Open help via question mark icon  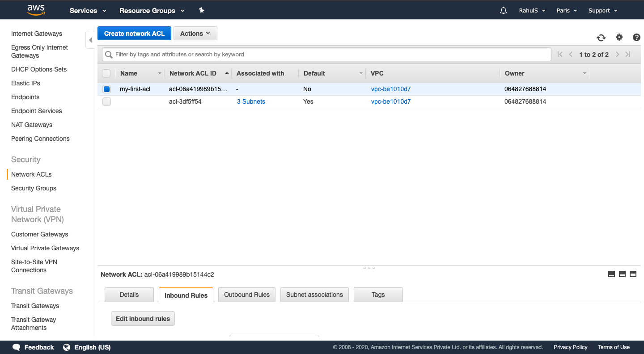click(x=636, y=38)
